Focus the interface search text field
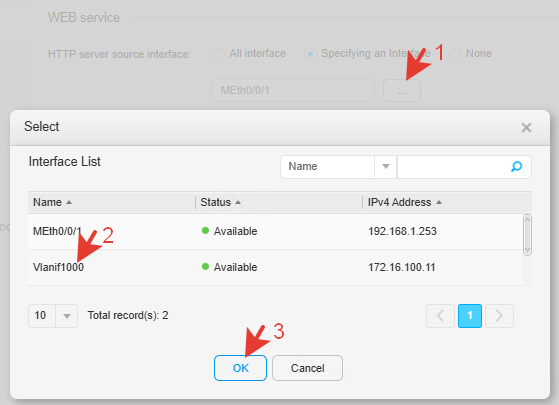Image resolution: width=559 pixels, height=405 pixels. (454, 166)
